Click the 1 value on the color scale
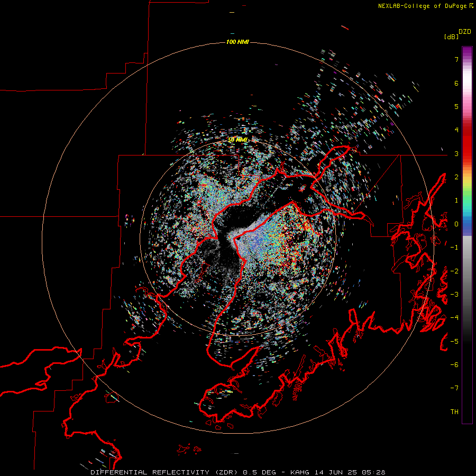The height and width of the screenshot is (476, 476). 456,200
